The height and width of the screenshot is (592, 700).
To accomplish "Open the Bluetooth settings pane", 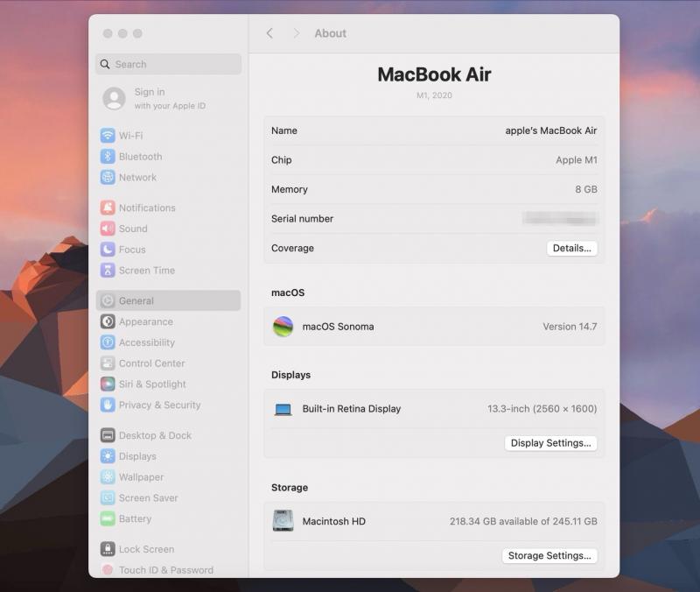I will tap(169, 157).
